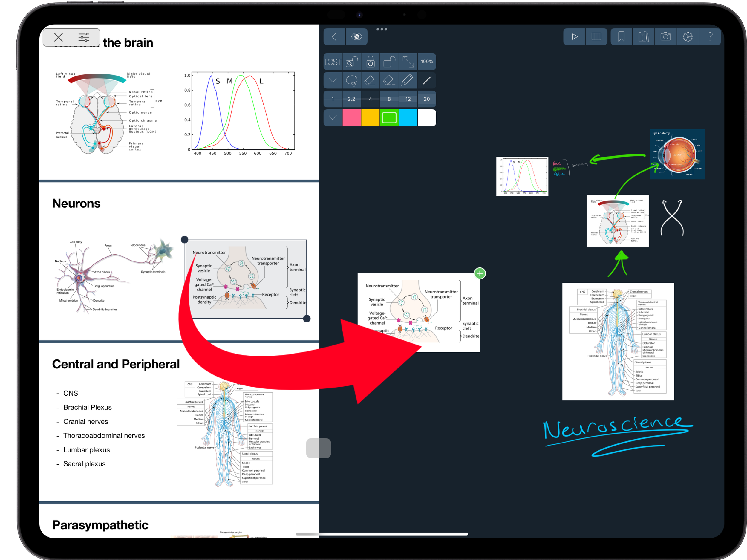This screenshot has width=747, height=560.
Task: Add a bookmark with bookmark icon
Action: coord(621,36)
